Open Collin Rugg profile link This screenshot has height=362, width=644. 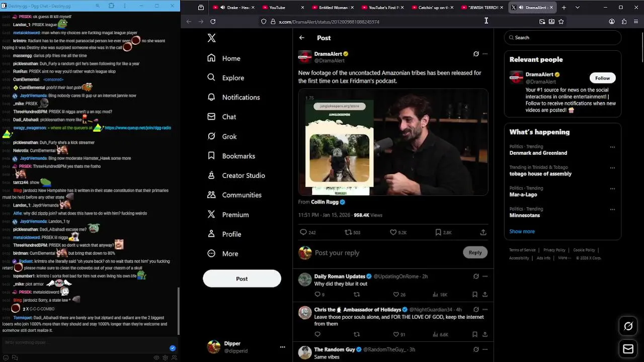tap(324, 202)
